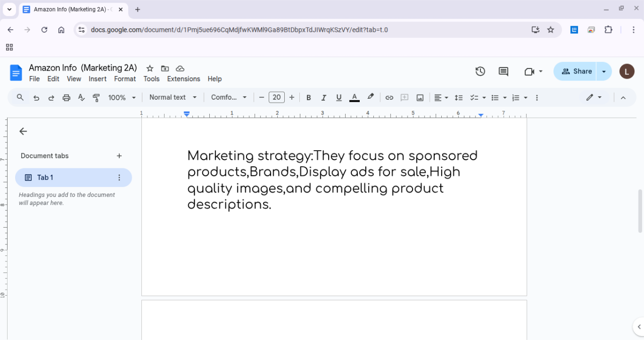Open new browser tab
Viewport: 644px width, 340px height.
[138, 10]
